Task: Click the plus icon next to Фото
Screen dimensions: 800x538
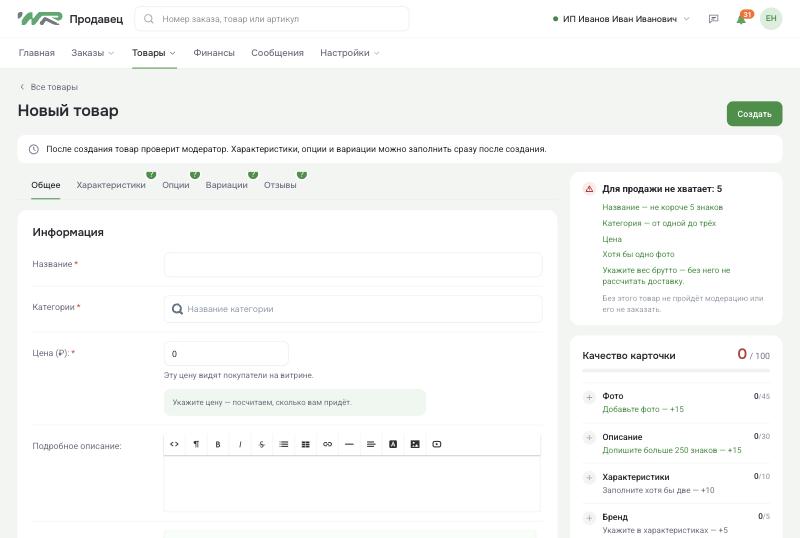Action: point(589,397)
